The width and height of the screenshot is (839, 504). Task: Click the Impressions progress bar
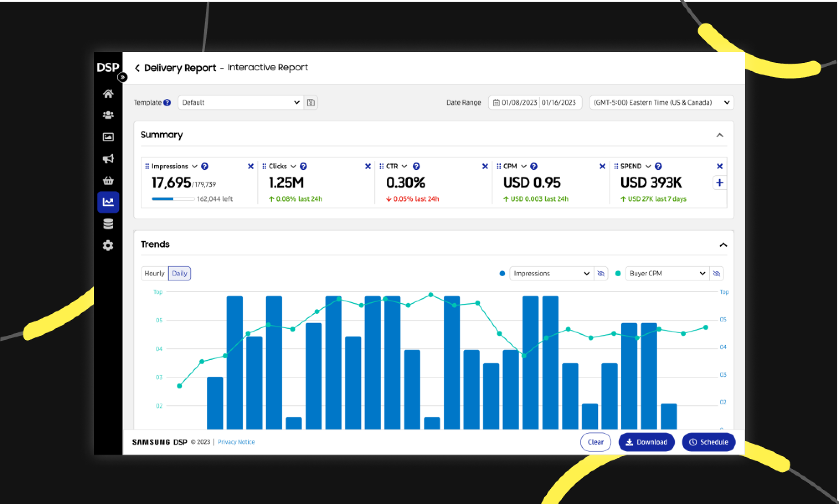point(173,199)
